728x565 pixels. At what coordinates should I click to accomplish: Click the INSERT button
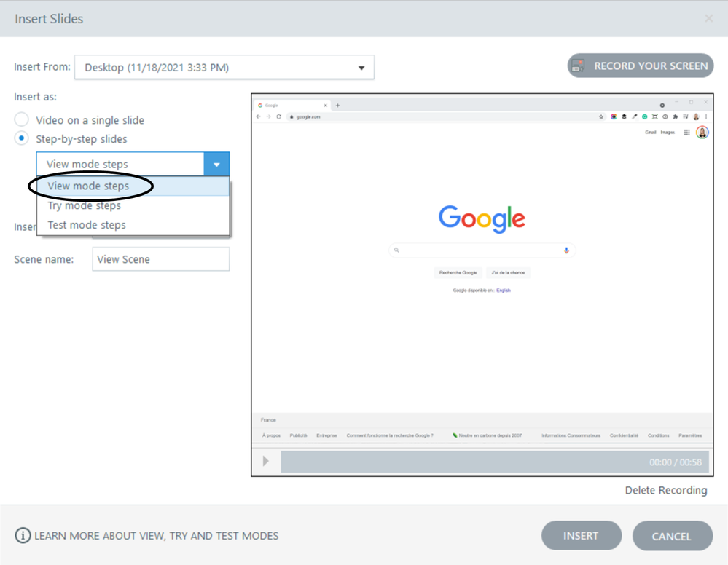582,536
